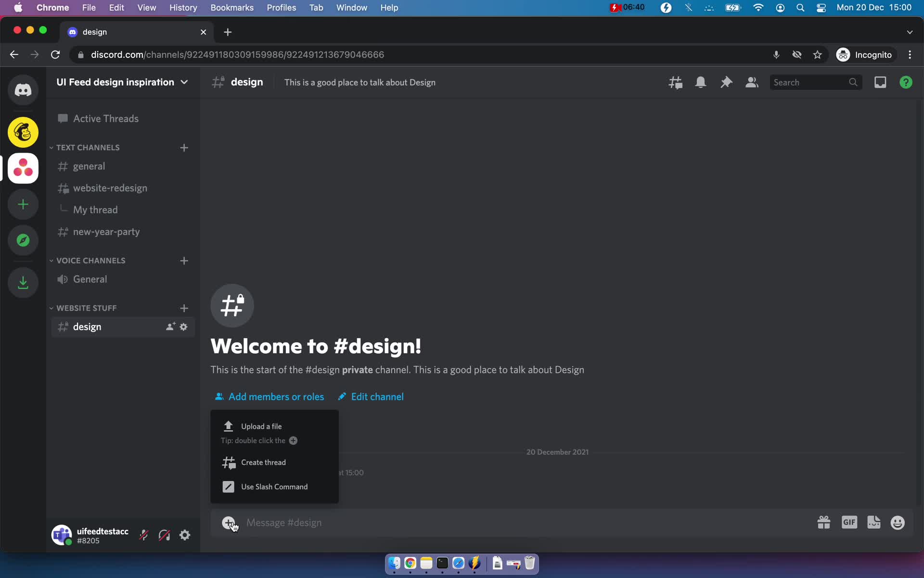This screenshot has height=578, width=924.
Task: Open the sticker picker icon
Action: [x=873, y=523]
